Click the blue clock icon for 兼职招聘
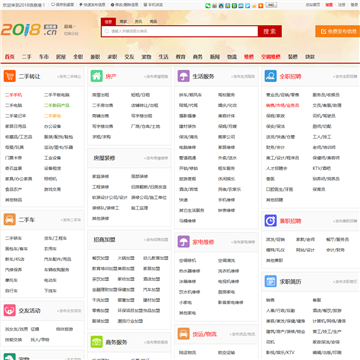This screenshot has height=360, width=360. click(x=271, y=221)
